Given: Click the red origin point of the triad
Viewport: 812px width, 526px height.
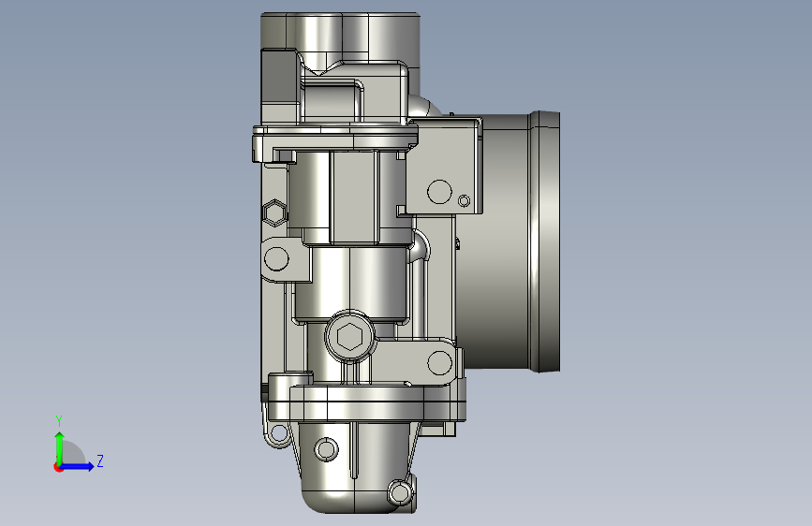Looking at the screenshot, I should pyautogui.click(x=58, y=467).
